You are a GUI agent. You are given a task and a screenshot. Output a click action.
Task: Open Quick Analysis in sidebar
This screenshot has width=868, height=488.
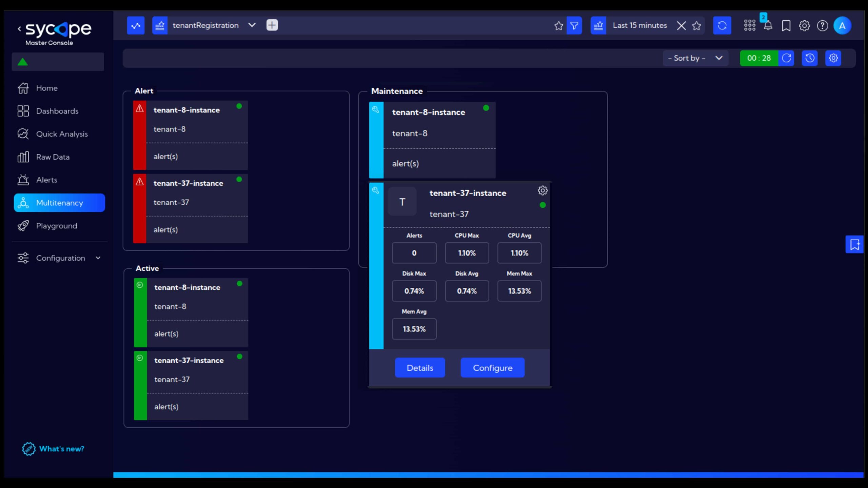click(62, 134)
